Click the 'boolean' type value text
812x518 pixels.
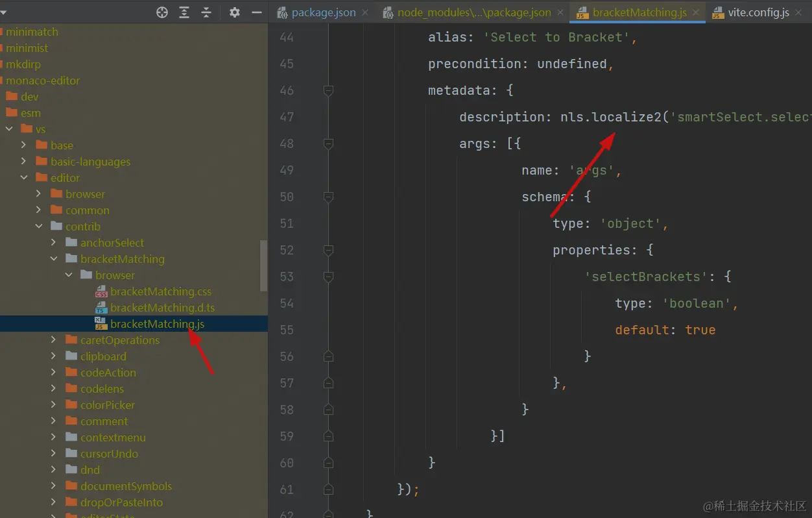pyautogui.click(x=697, y=303)
